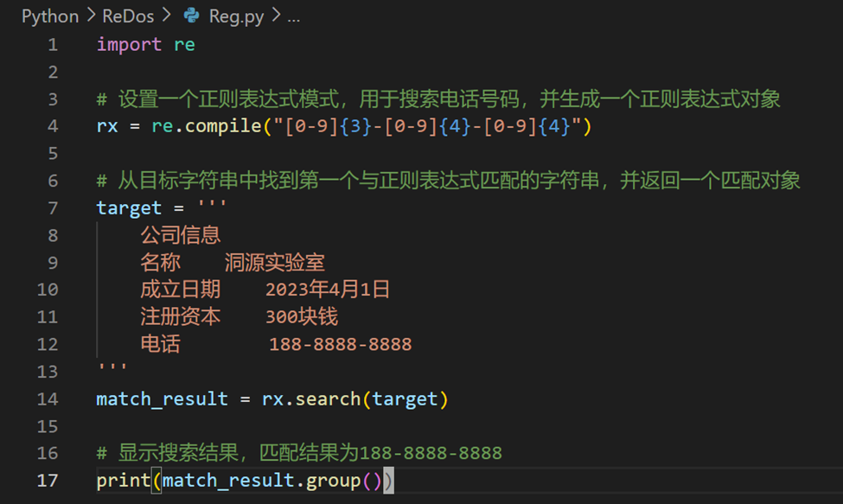Select the "Reg.py" breadcrumb item

click(x=236, y=16)
